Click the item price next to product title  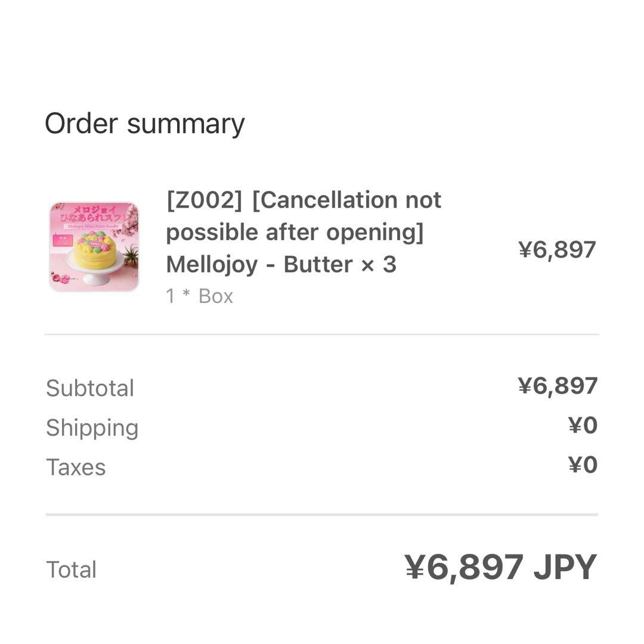[557, 250]
